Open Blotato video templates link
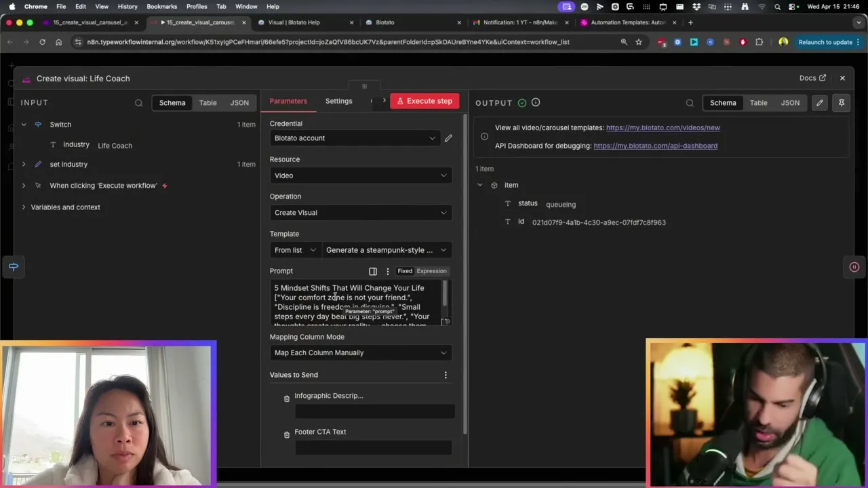Screen dimensions: 868x488 tap(663, 127)
